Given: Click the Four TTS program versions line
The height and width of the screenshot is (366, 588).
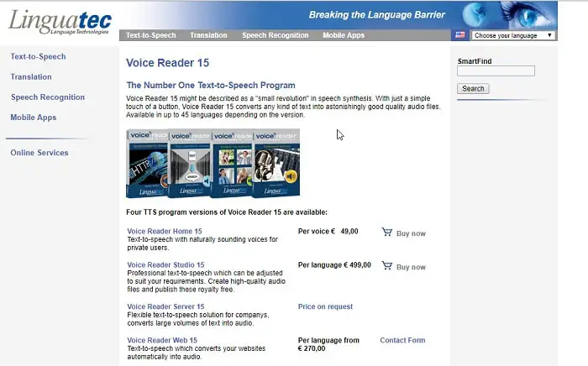Looking at the screenshot, I should tap(227, 212).
